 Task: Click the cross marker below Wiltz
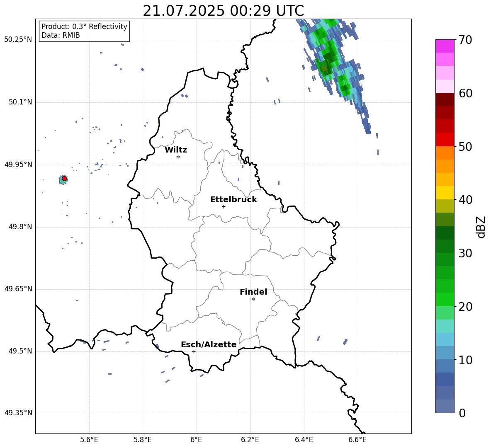178,157
